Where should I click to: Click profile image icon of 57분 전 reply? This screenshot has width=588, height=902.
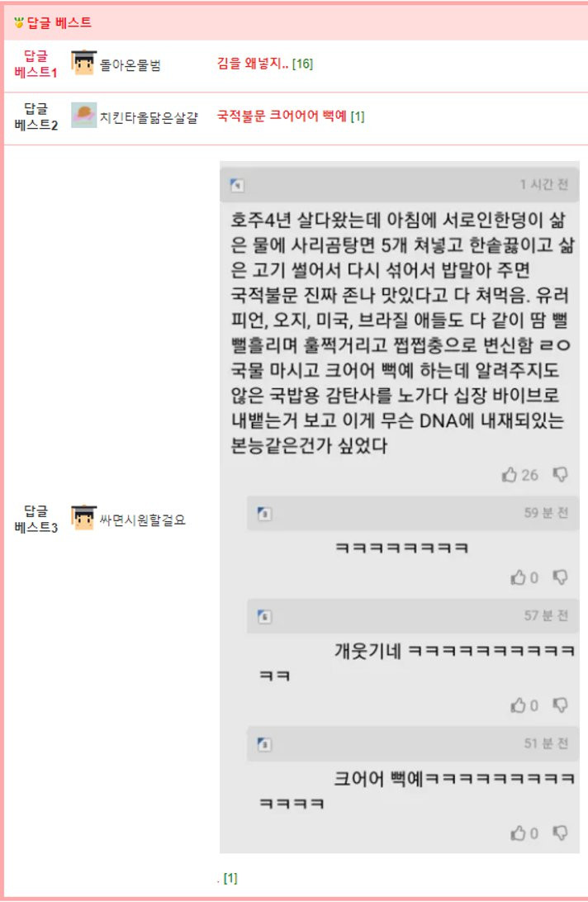point(264,616)
